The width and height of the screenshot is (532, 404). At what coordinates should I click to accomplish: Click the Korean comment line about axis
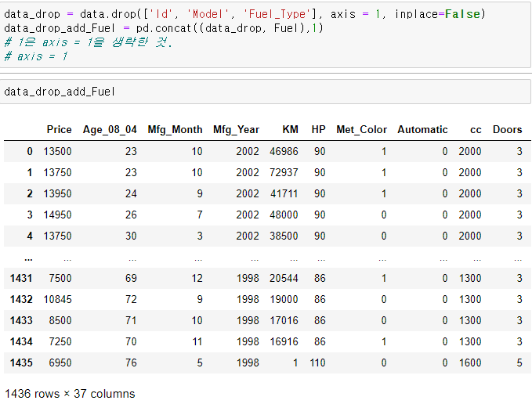tap(89, 42)
